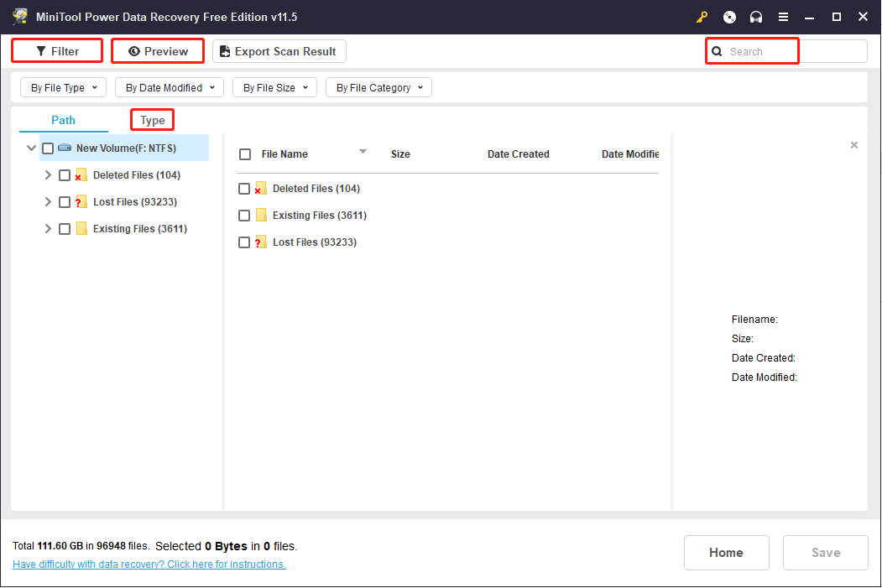Select Existing Files (3611) label in tree

pyautogui.click(x=140, y=228)
